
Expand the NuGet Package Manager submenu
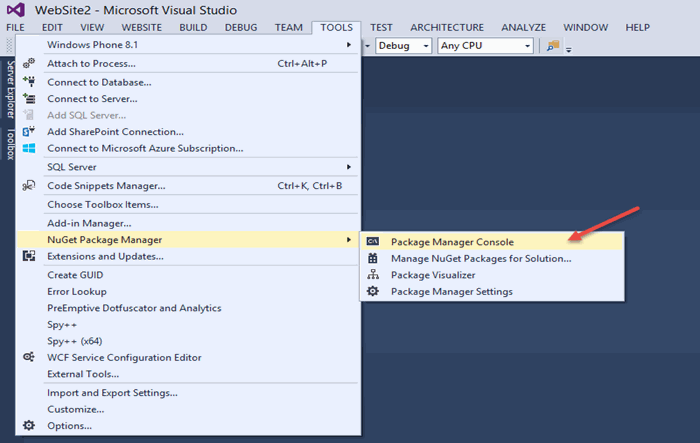349,240
